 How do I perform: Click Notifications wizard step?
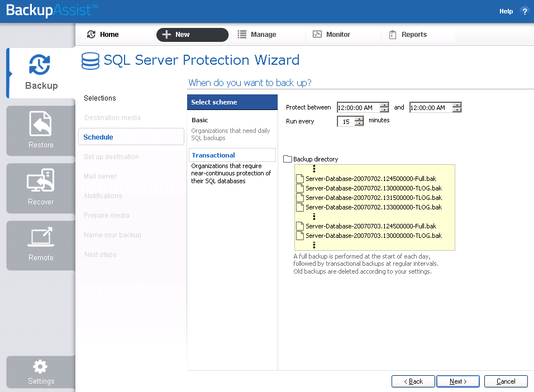tap(103, 196)
